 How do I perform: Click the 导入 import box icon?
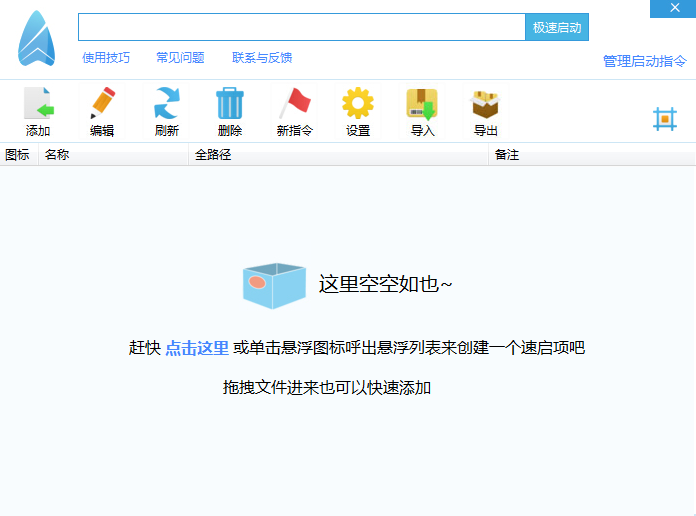point(422,104)
